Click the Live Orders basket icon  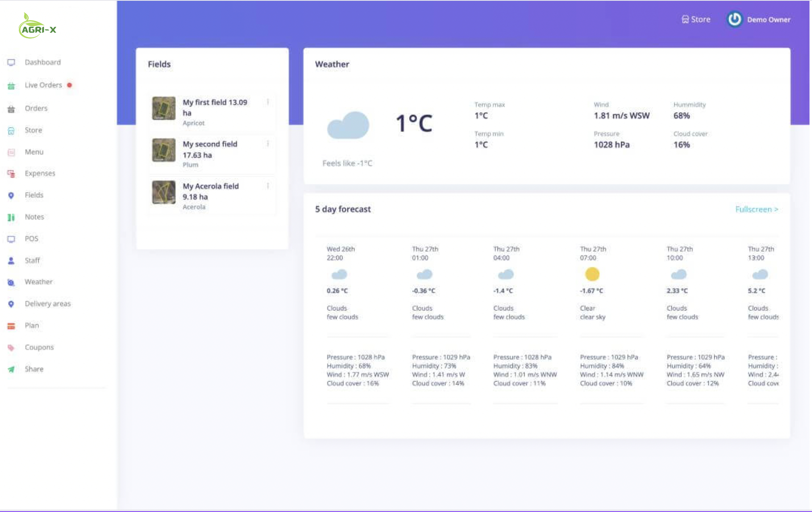point(11,86)
